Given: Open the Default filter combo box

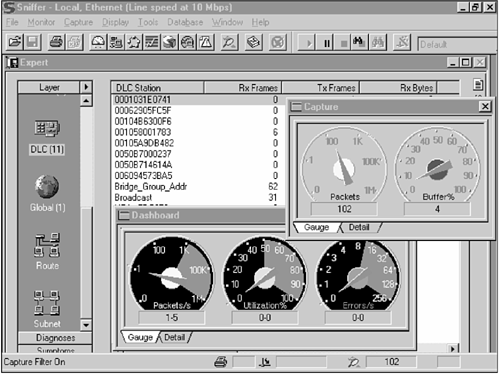Looking at the screenshot, I should coord(457,44).
